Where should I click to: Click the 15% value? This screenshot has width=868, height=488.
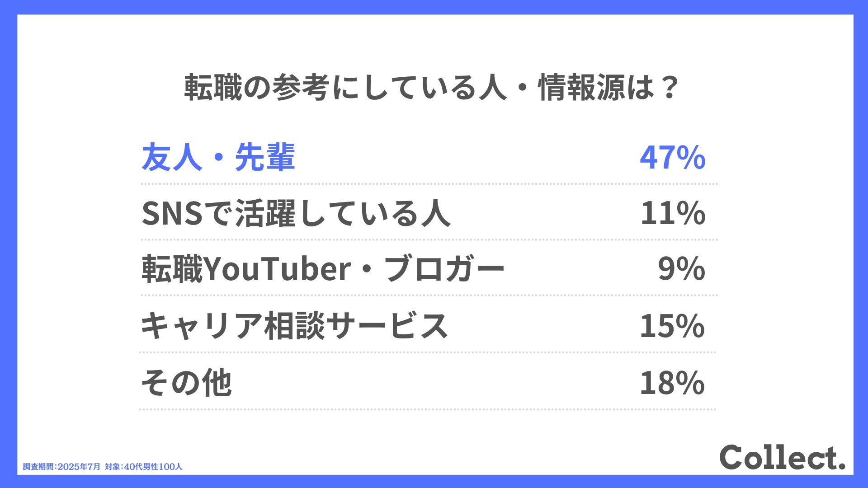[672, 326]
